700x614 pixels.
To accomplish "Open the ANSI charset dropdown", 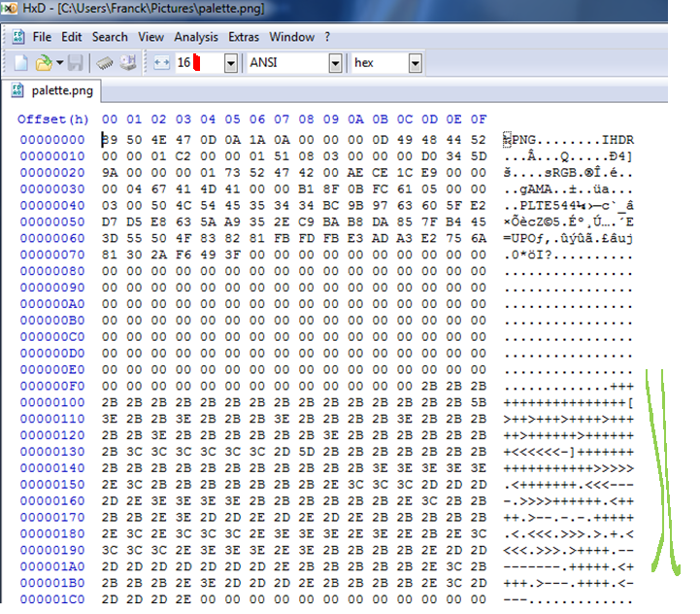I will click(x=335, y=63).
